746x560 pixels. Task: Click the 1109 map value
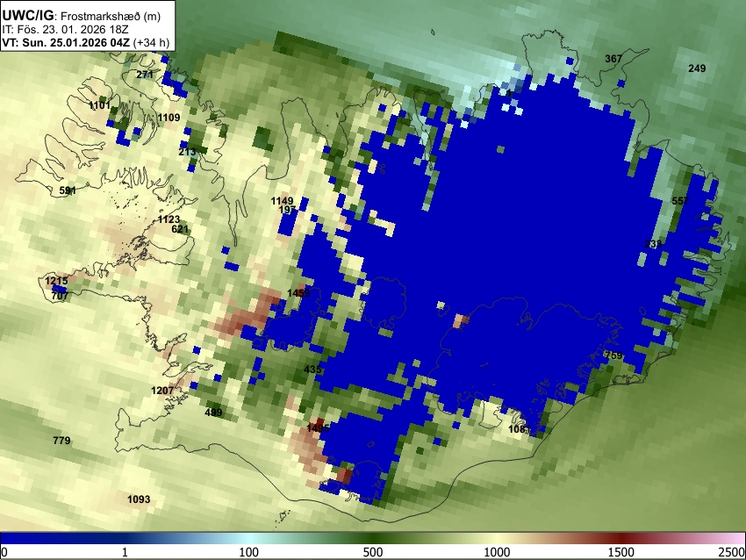(x=169, y=118)
